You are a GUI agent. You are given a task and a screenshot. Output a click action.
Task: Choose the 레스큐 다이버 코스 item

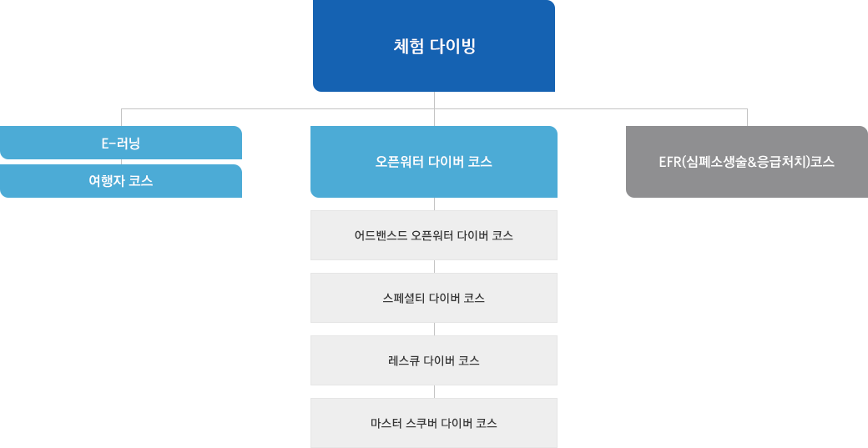[x=433, y=360]
